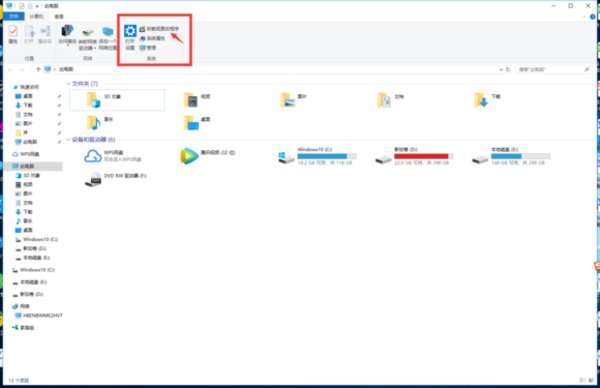This screenshot has width=600, height=388.
Task: Click the red usage bar of 新加卷 (D:)
Action: (x=424, y=156)
